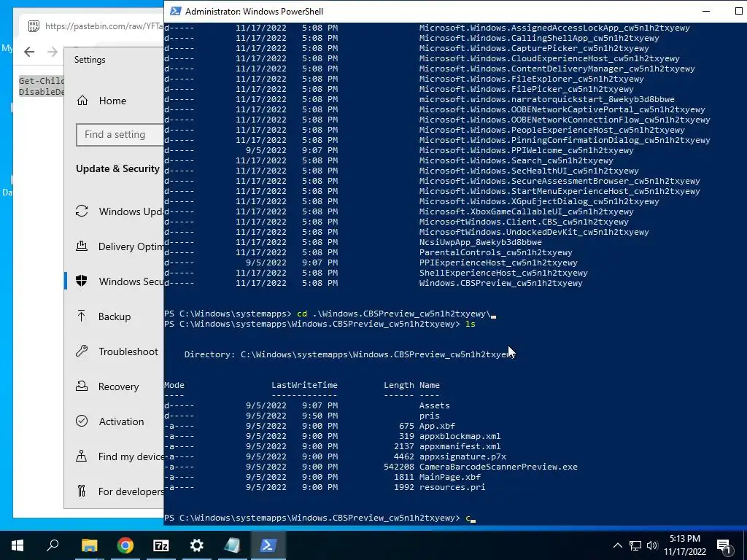This screenshot has width=747, height=560.
Task: Click ShellExperienceHost_cw5n1h2txyewy directory row
Action: tap(376, 273)
